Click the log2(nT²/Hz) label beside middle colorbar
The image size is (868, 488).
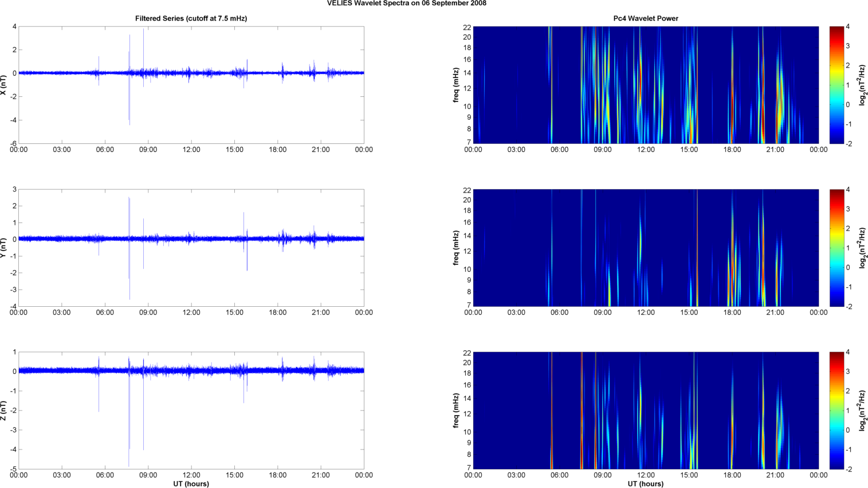point(862,248)
